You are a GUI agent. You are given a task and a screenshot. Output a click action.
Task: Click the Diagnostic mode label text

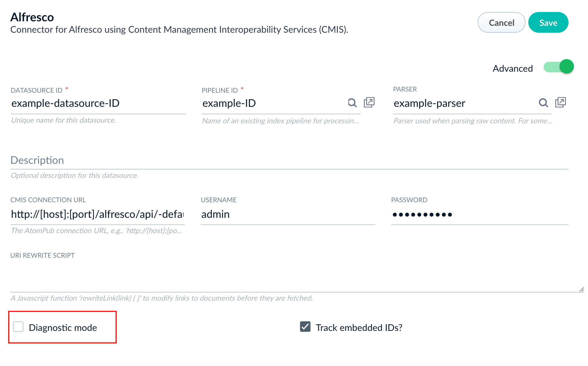point(63,328)
